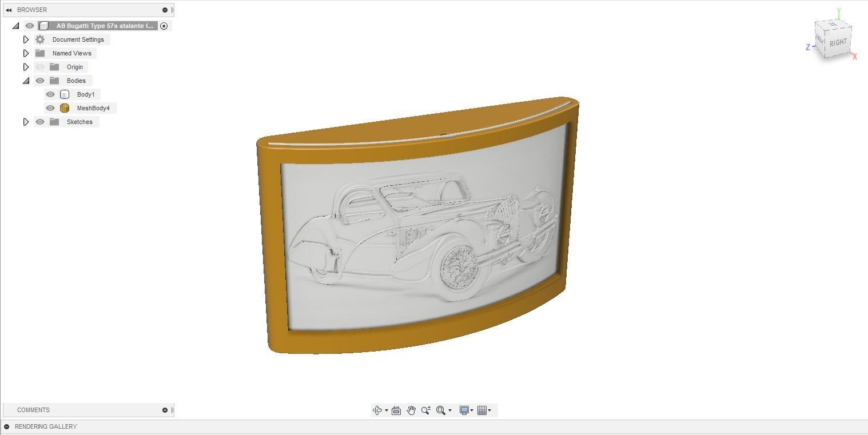Click the BROWSER panel title
The width and height of the screenshot is (868, 435).
(x=32, y=10)
